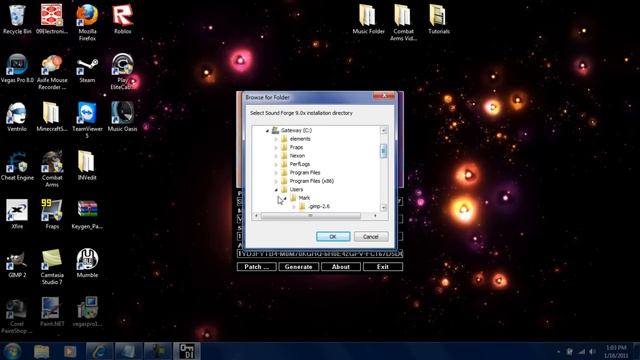Select the 09Electroni... desktop icon
Screen dimensions: 640x360
(x=52, y=19)
